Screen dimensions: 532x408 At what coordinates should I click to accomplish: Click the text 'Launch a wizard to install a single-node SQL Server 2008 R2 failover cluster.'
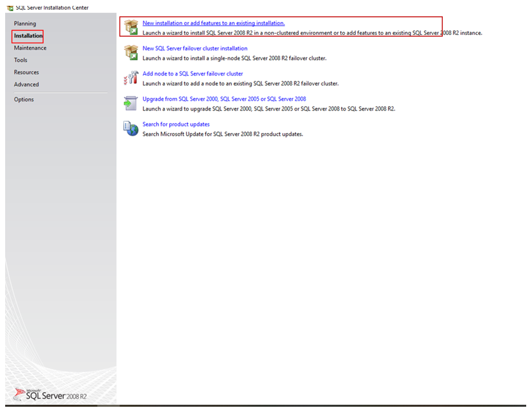click(234, 58)
